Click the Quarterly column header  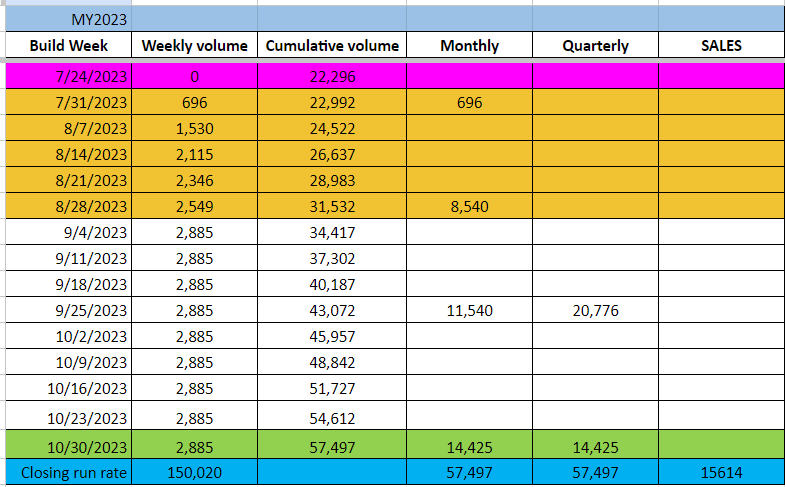[595, 46]
